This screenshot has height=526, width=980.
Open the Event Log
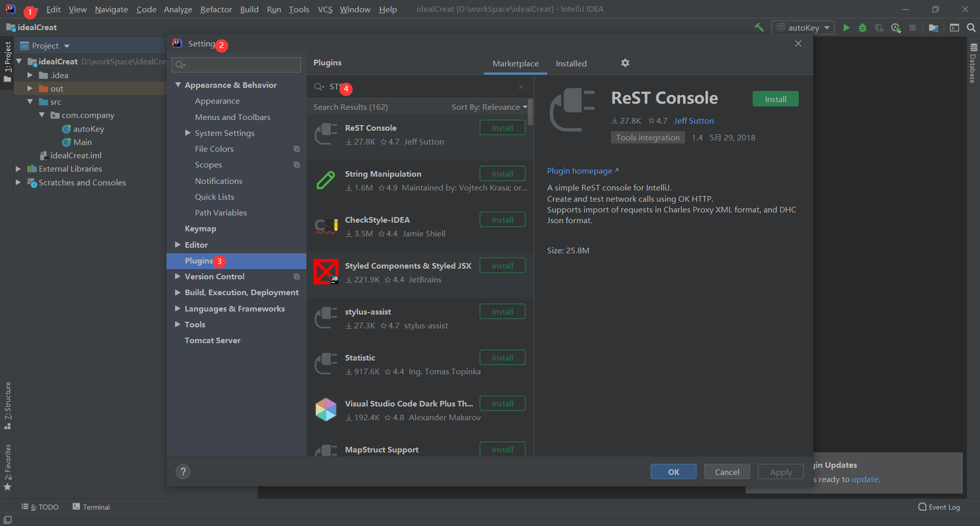click(939, 507)
